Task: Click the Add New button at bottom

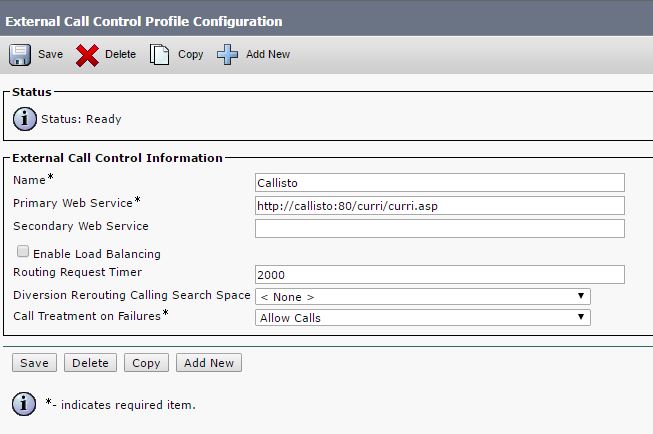Action: pos(209,363)
